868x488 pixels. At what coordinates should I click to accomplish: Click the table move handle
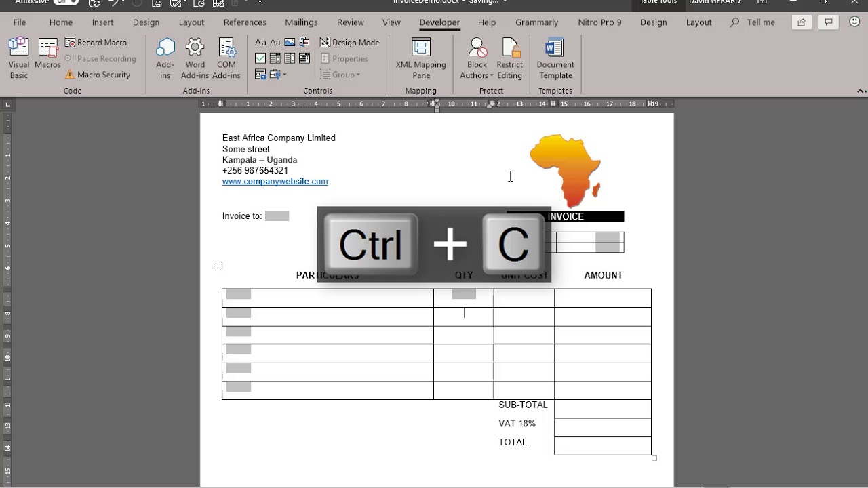[x=218, y=266]
